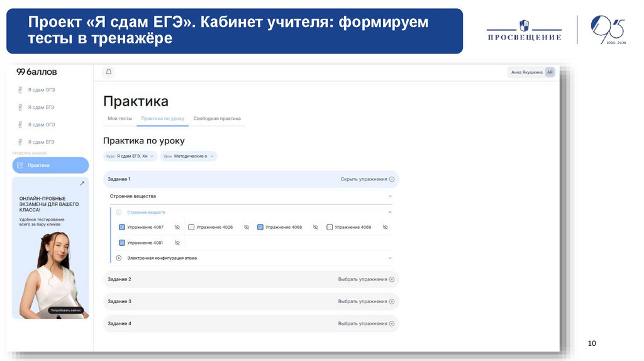Open the Урок dropdown Методические
The image size is (644, 361).
[x=189, y=156]
